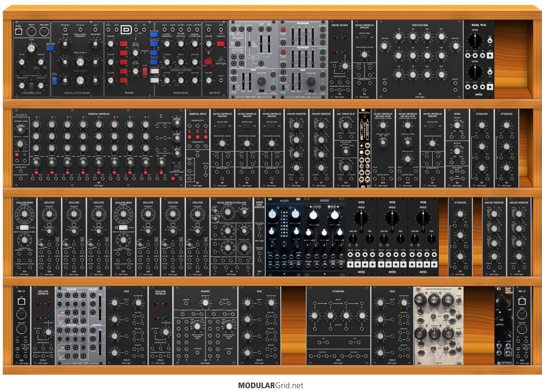
Task: Click the Amount of Contour knob
Action: [195, 44]
